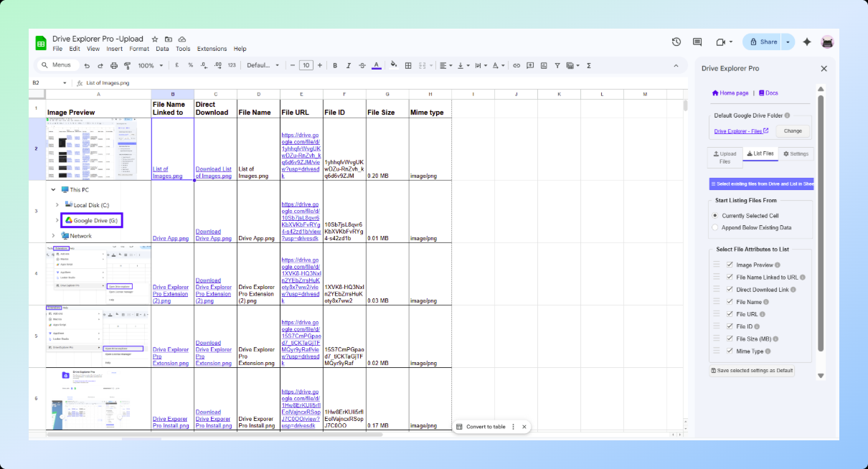Open the comments panel icon

point(697,42)
